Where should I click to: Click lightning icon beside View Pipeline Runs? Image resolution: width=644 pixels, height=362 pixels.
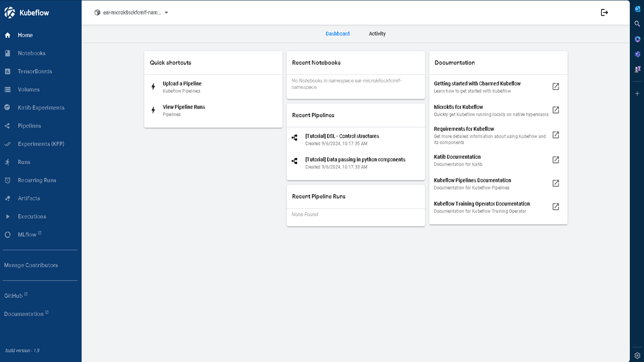click(153, 110)
